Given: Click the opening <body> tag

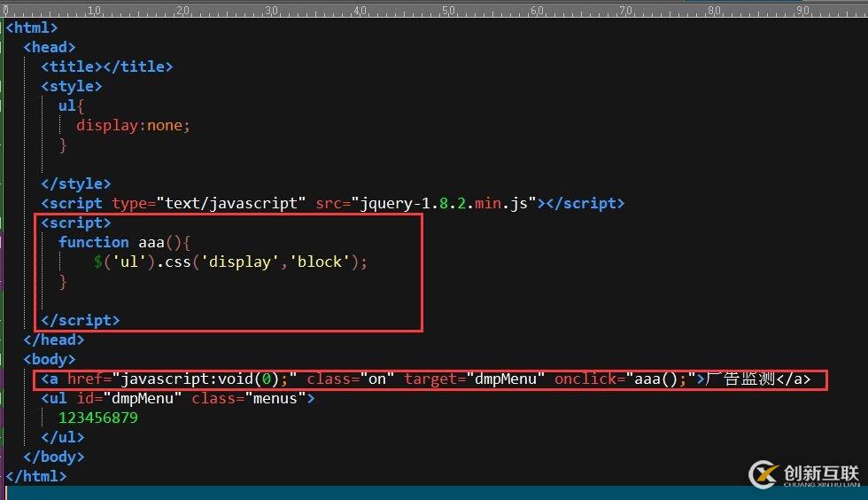Looking at the screenshot, I should [x=50, y=359].
